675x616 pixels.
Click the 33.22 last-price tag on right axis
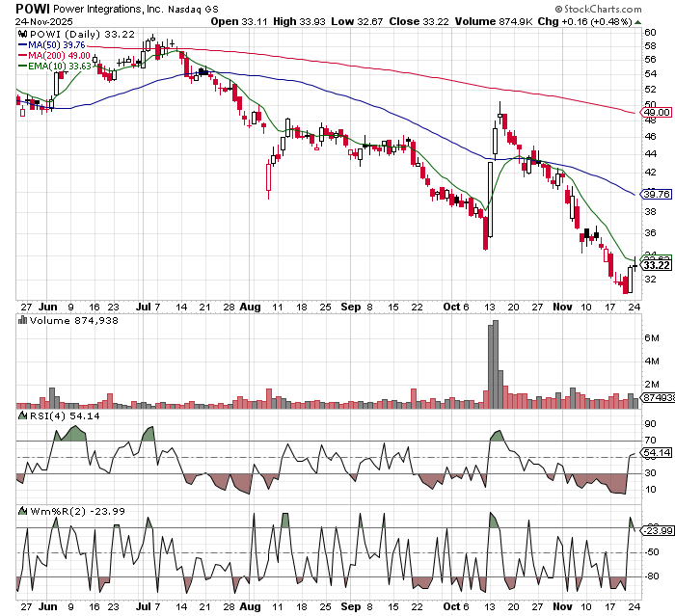point(657,265)
